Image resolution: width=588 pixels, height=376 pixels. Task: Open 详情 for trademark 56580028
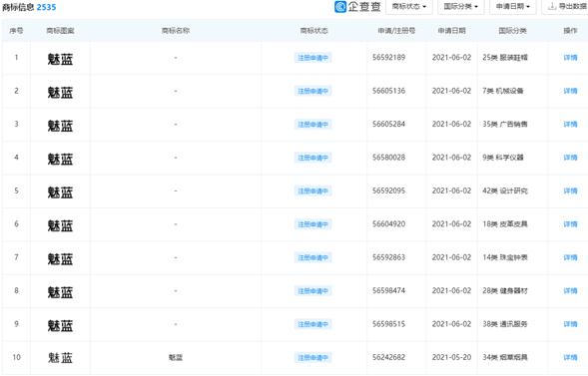pos(570,158)
